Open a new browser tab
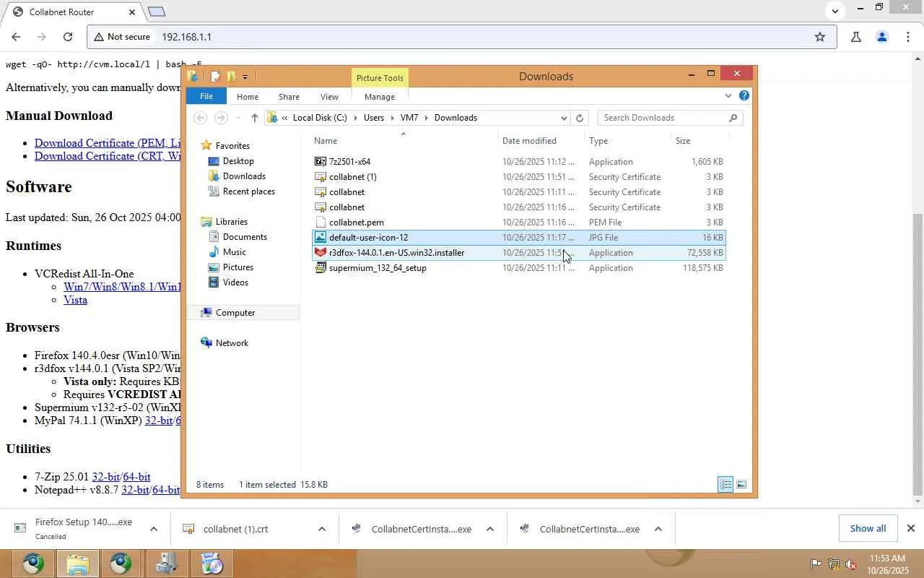 [157, 12]
